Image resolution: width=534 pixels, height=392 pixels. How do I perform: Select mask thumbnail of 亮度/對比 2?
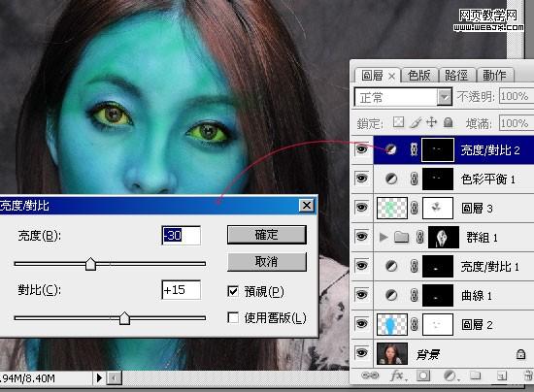coord(438,149)
